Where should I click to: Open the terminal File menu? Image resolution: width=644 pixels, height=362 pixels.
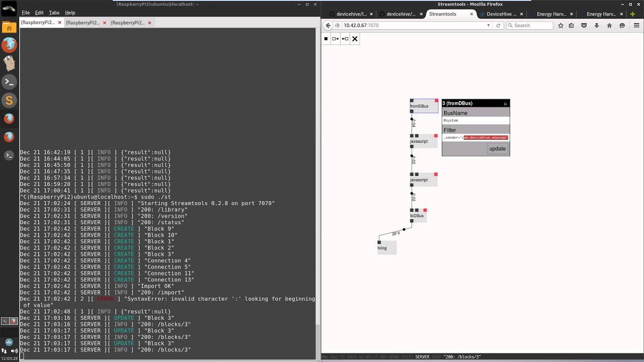click(x=26, y=13)
